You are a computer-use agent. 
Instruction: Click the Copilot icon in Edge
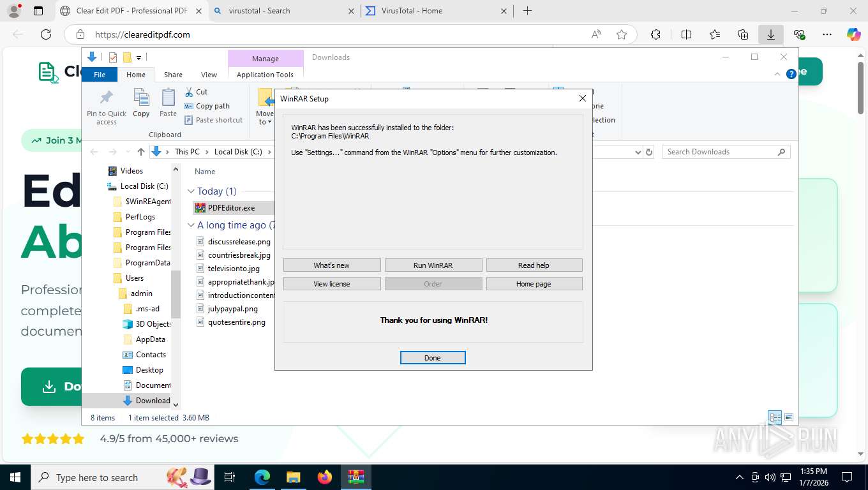[x=854, y=34]
